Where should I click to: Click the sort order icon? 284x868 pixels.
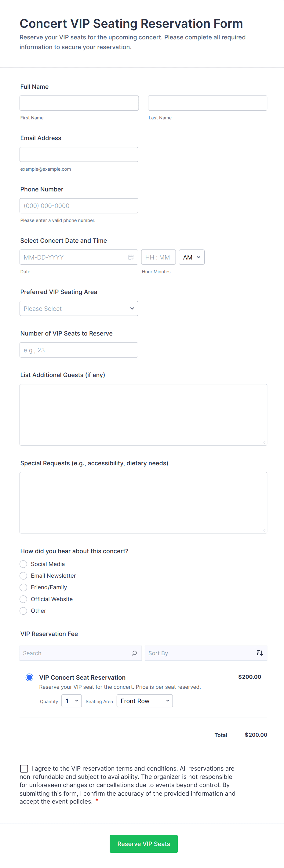[259, 653]
